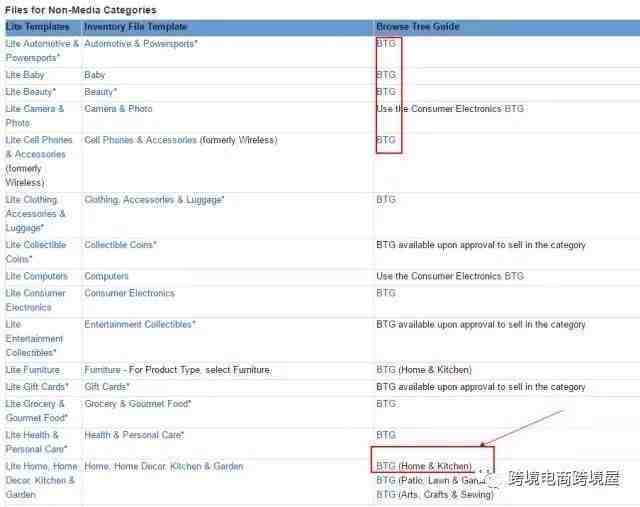Image resolution: width=640 pixels, height=507 pixels.
Task: Open the BTG link for Grocery row
Action: [x=386, y=404]
